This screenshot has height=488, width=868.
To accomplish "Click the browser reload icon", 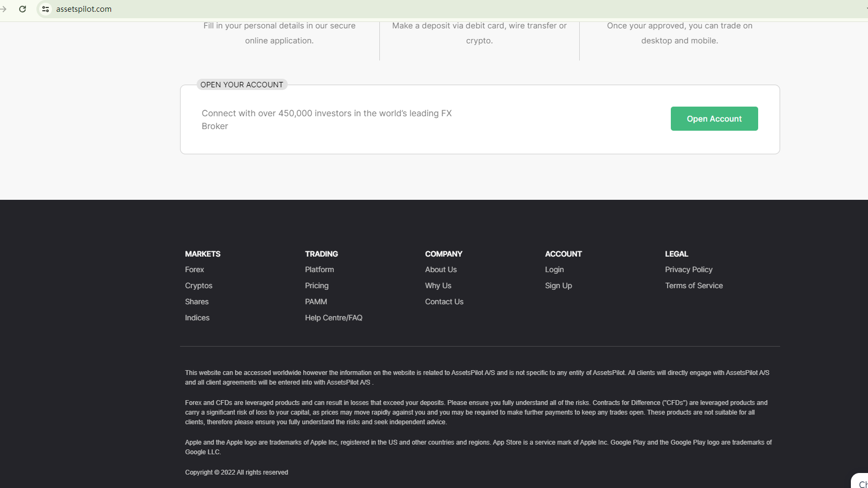I will click(23, 9).
